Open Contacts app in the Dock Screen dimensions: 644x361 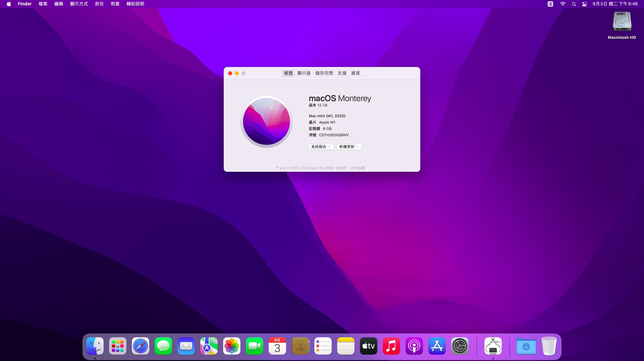tap(300, 346)
